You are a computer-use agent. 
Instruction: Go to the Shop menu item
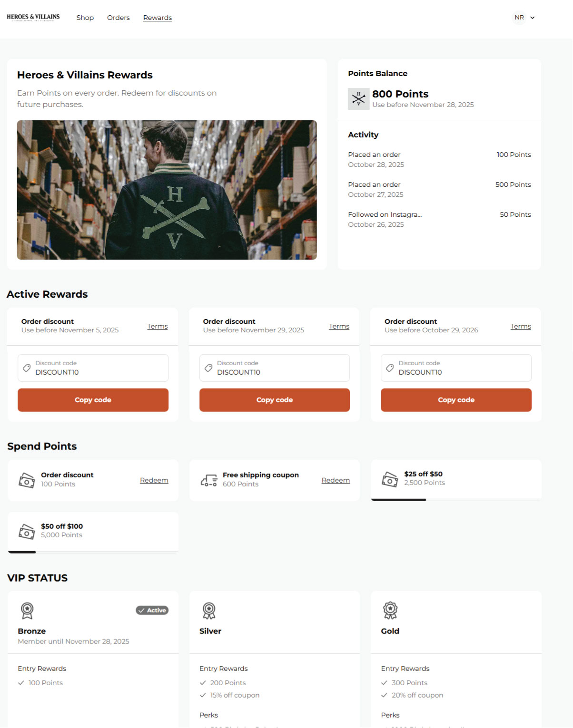click(x=85, y=18)
